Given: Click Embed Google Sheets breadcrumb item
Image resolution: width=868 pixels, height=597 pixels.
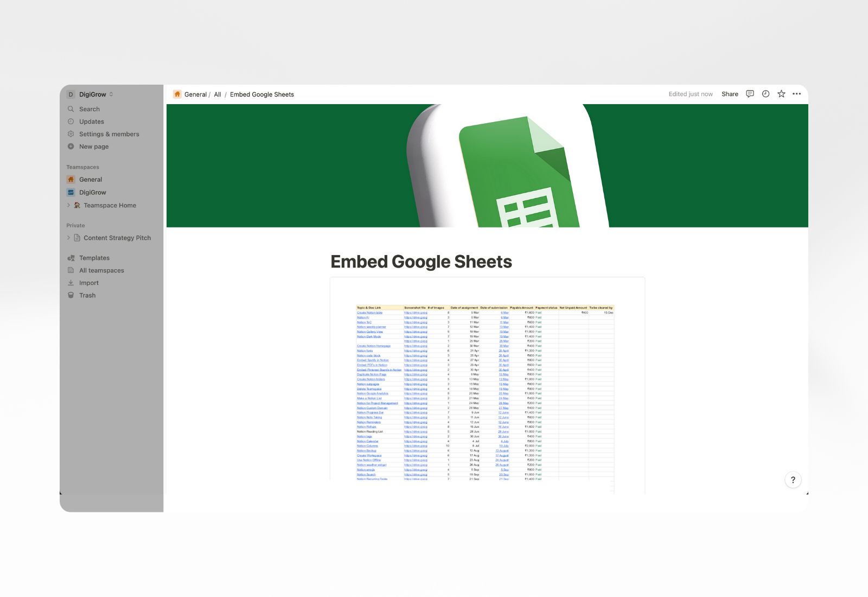Looking at the screenshot, I should [262, 94].
